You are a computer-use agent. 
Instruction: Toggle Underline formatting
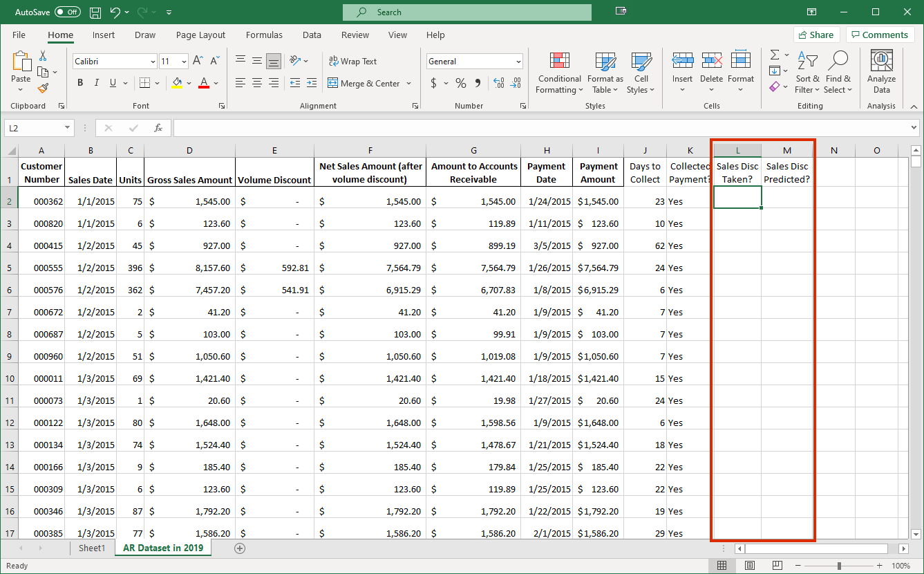(x=113, y=83)
